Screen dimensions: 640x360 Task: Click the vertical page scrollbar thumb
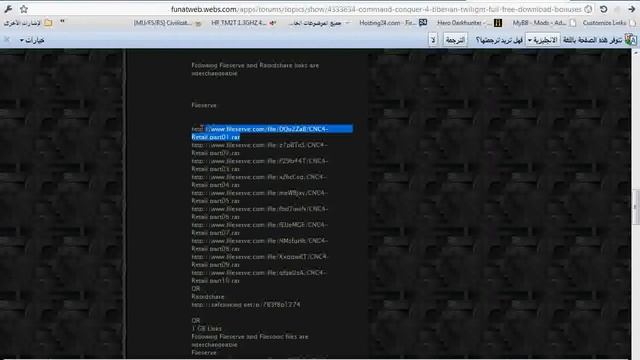tap(636, 207)
